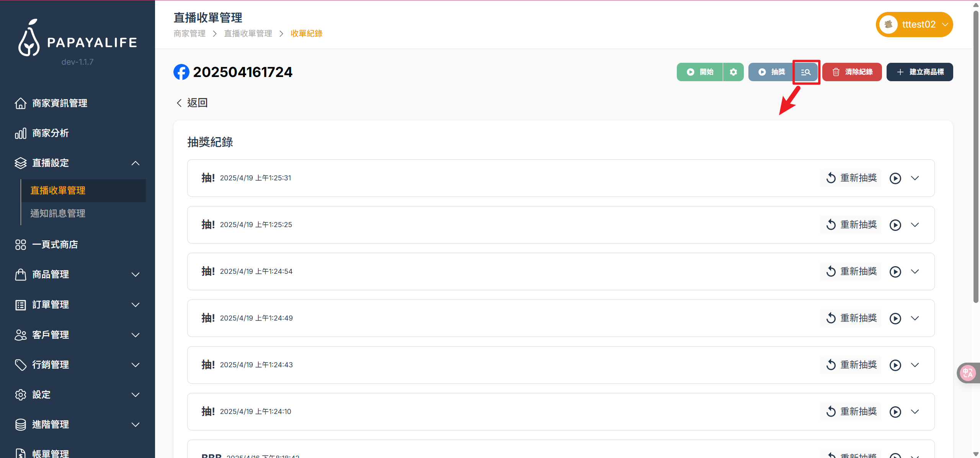Open 通知訊息管理 submenu item
980x458 pixels.
click(x=58, y=214)
